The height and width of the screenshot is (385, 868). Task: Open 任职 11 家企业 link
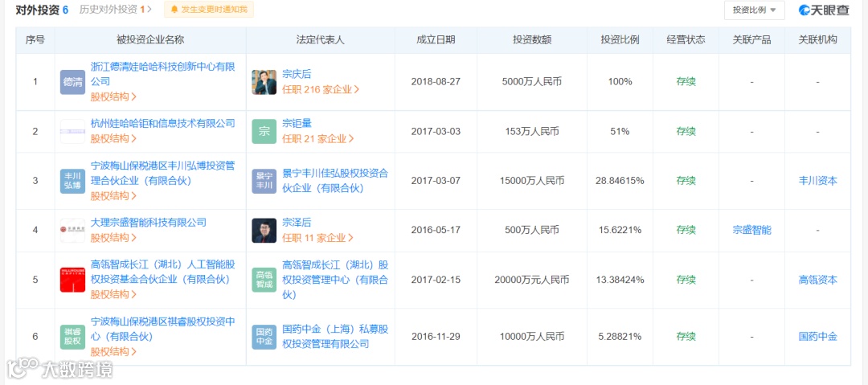tap(317, 238)
